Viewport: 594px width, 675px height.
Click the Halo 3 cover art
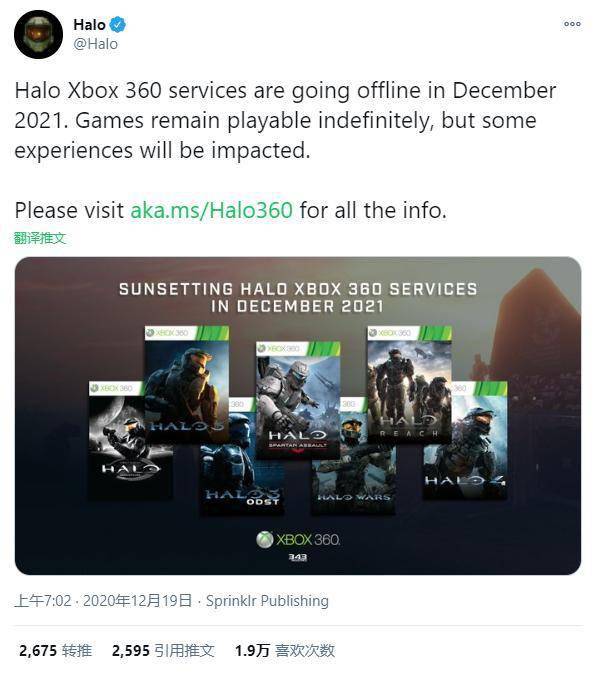(x=186, y=385)
